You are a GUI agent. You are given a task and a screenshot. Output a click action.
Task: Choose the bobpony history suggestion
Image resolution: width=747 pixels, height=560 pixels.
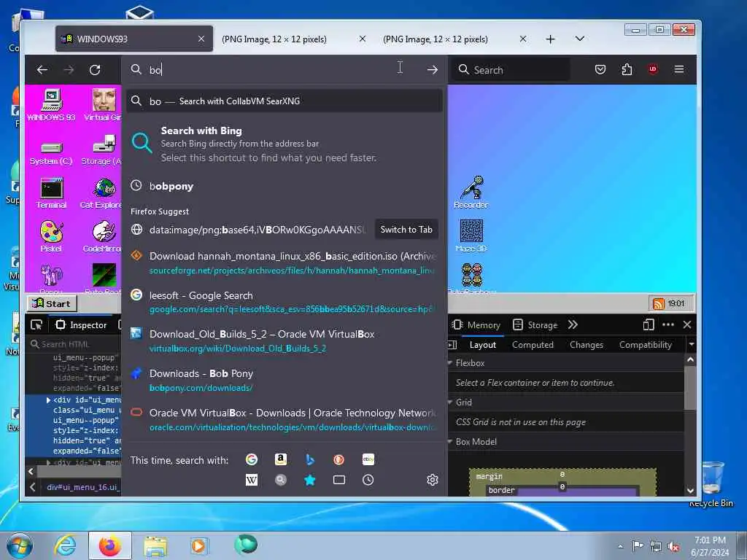coord(285,186)
